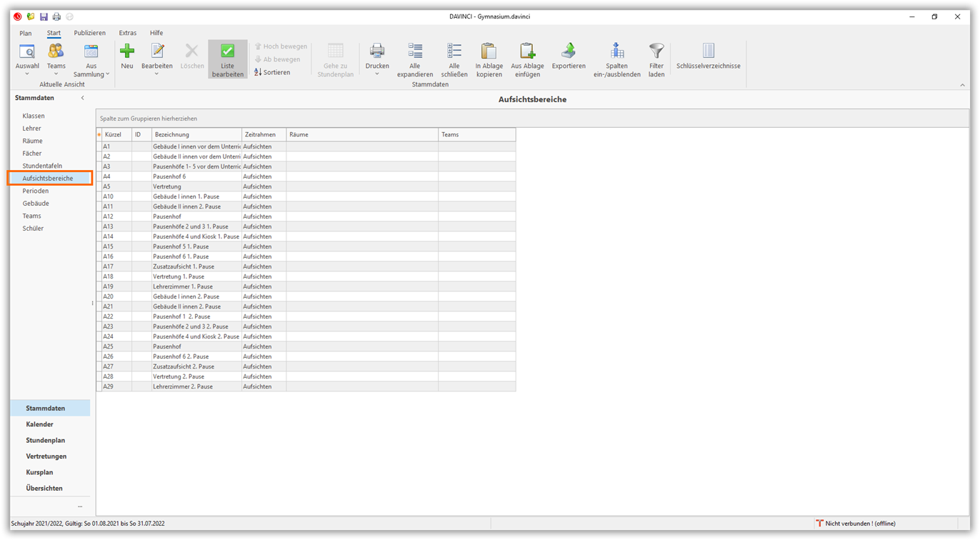Open Schlüsselverzeichnisse from the ribbon
This screenshot has width=980, height=540.
coord(708,51)
